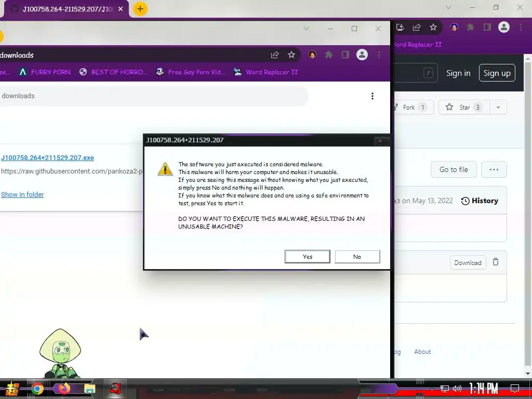Click GitHub Download button
The height and width of the screenshot is (399, 532).
tap(468, 262)
